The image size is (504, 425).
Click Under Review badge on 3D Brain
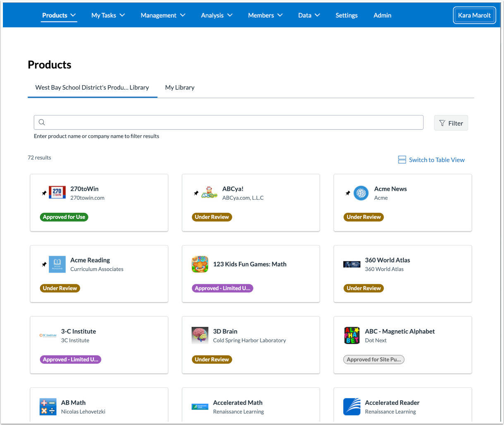(212, 360)
